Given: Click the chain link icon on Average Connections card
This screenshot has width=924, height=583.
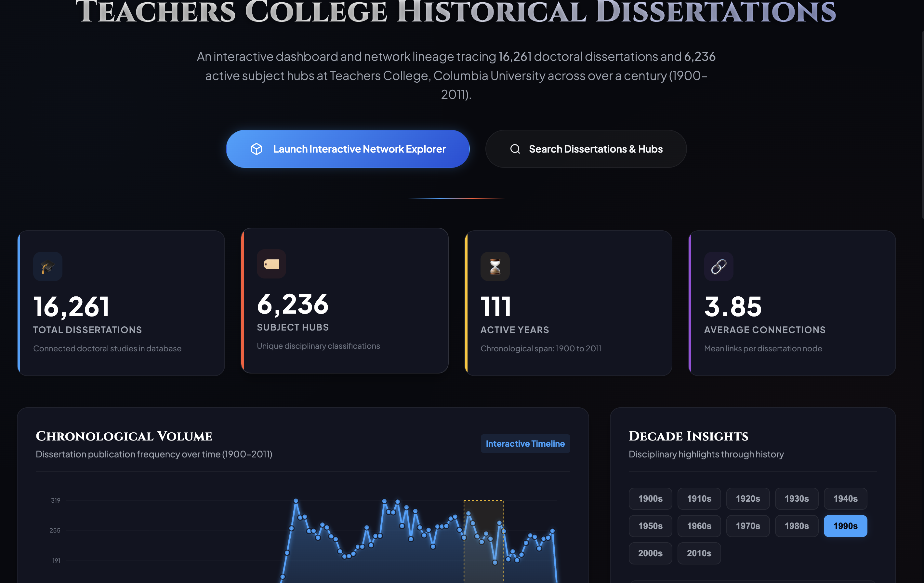Looking at the screenshot, I should tap(719, 266).
